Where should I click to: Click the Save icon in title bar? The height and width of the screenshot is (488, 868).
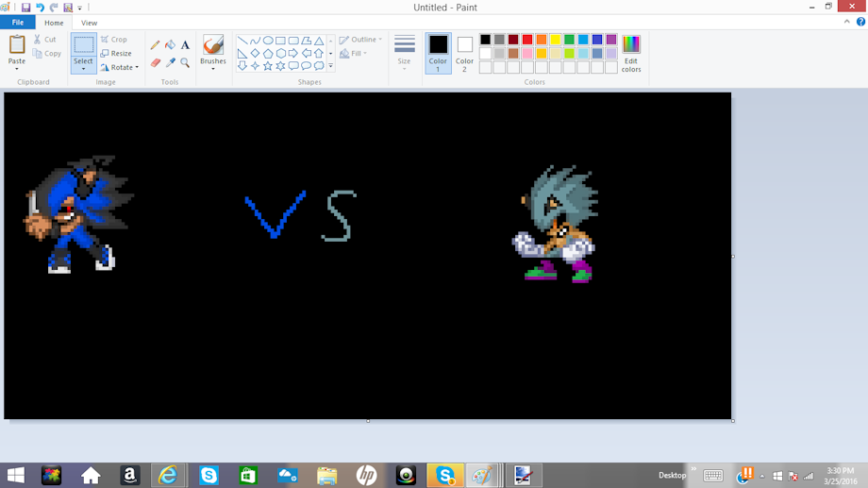(25, 8)
